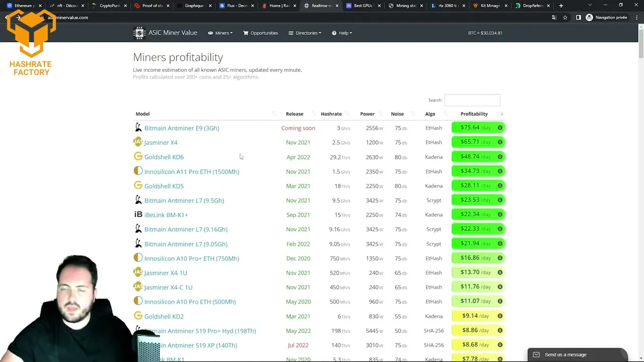Click the ASIC Miner Value logo icon
The width and height of the screenshot is (644, 362).
(x=139, y=33)
